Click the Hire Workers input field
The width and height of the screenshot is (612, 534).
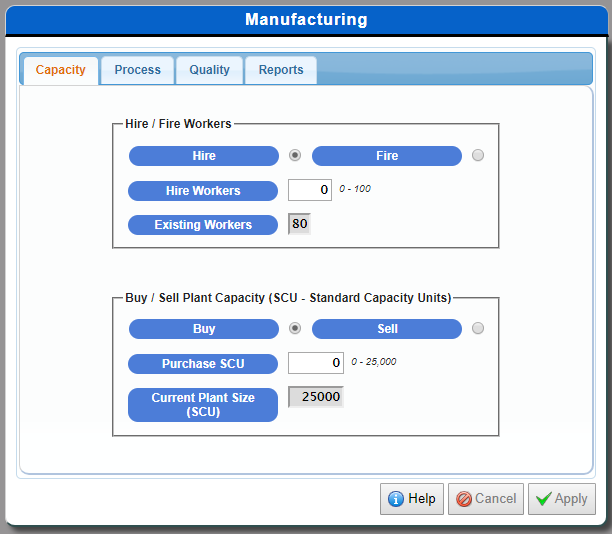click(x=310, y=190)
